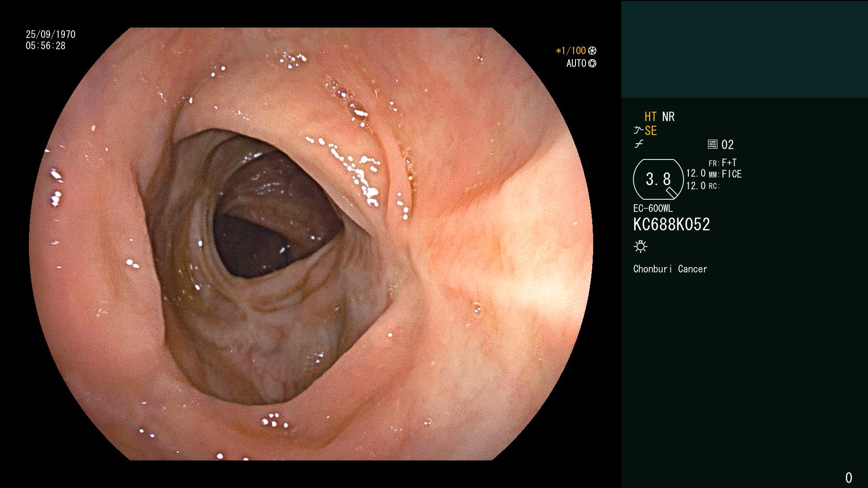Click the AUTO label

(x=576, y=64)
